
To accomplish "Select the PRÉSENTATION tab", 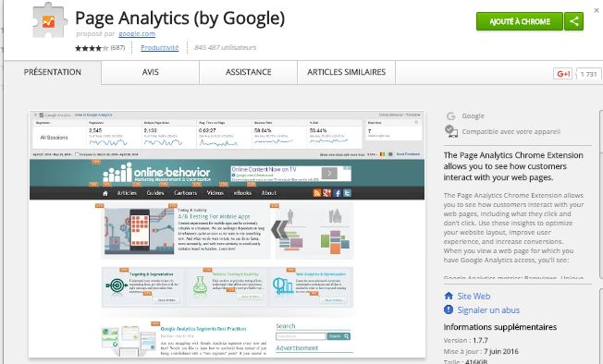I will pos(53,72).
